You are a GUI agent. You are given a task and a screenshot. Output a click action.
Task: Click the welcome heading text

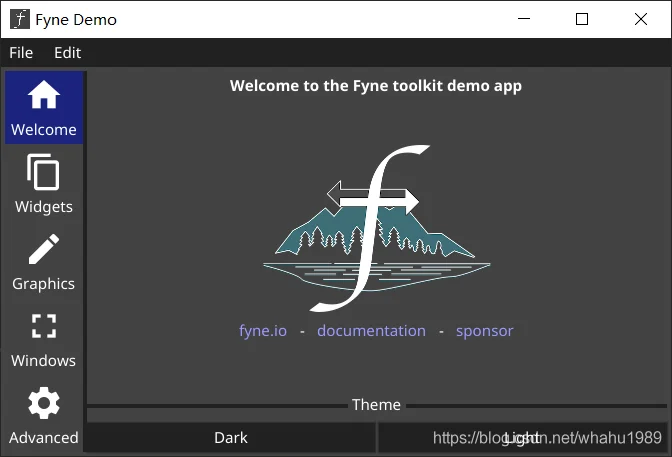tap(376, 86)
